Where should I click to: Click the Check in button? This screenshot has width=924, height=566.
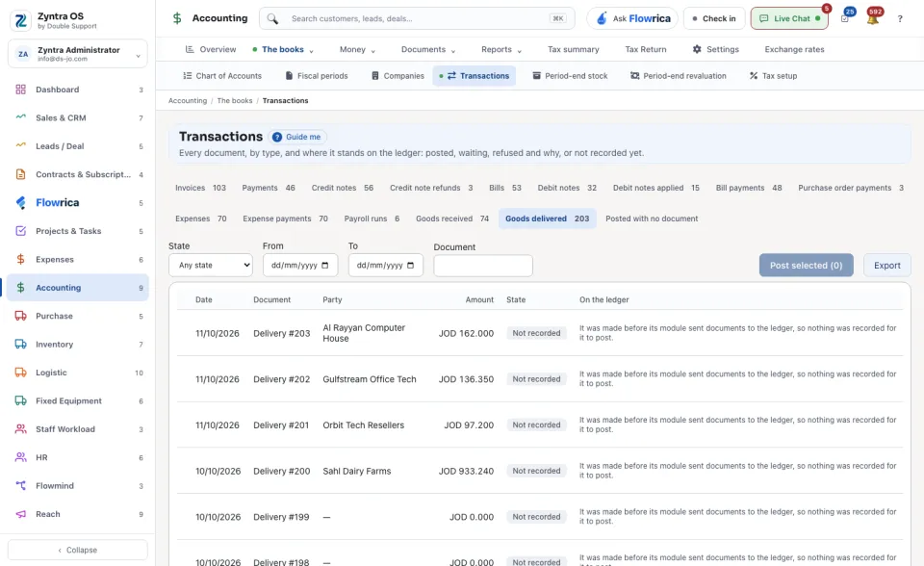[x=714, y=19]
